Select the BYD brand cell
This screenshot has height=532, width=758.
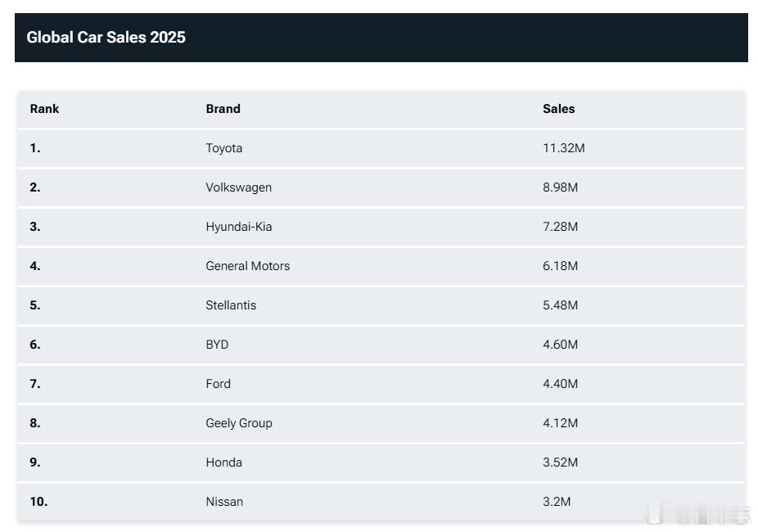pos(217,345)
